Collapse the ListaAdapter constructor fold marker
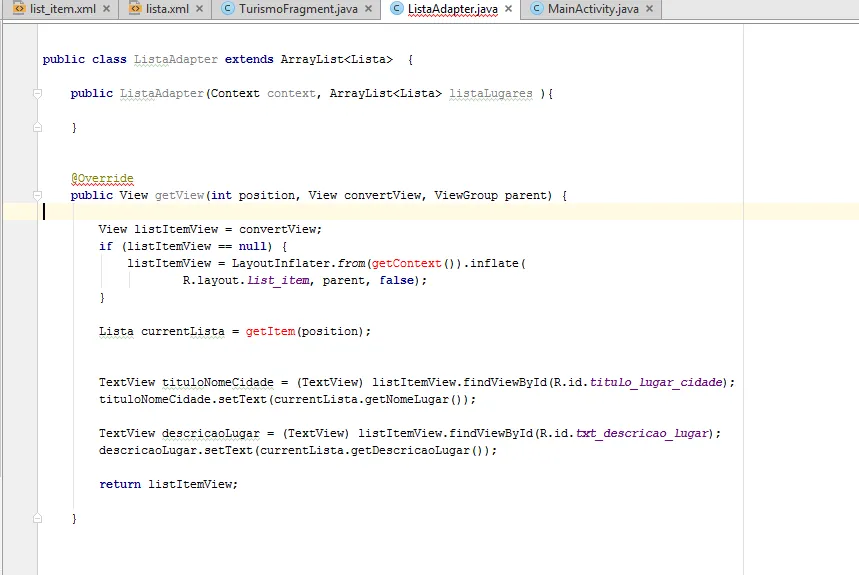This screenshot has width=859, height=575. [37, 93]
